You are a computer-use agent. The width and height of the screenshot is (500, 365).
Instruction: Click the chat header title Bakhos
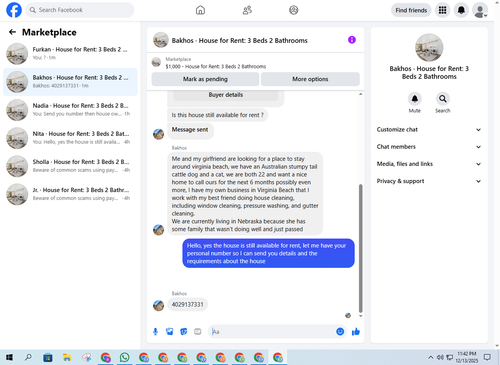click(239, 40)
